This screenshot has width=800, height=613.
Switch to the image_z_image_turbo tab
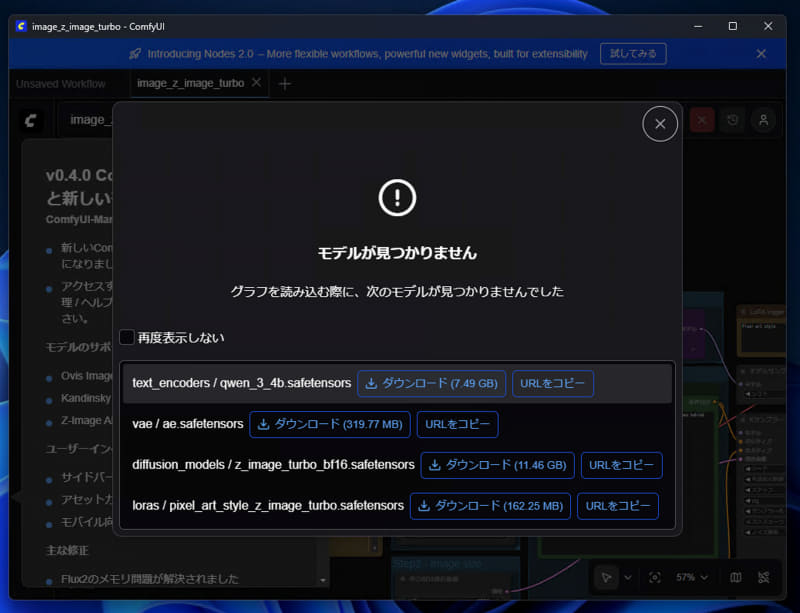[x=192, y=84]
